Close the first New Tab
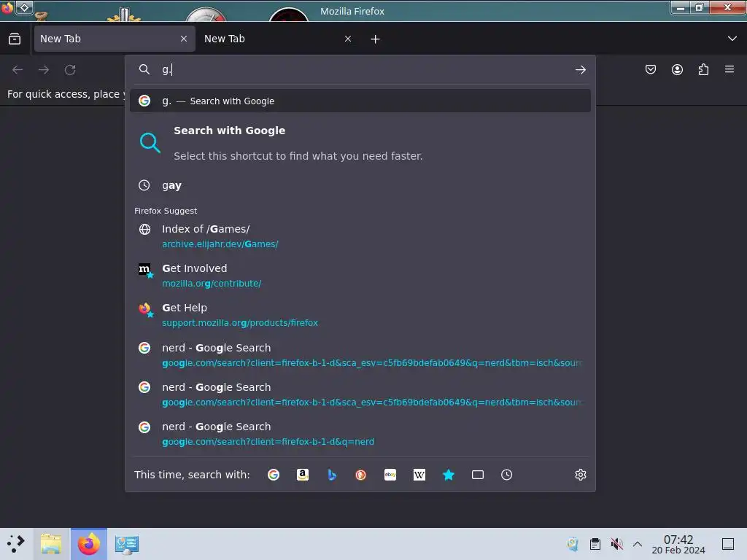This screenshot has width=747, height=560. [184, 39]
